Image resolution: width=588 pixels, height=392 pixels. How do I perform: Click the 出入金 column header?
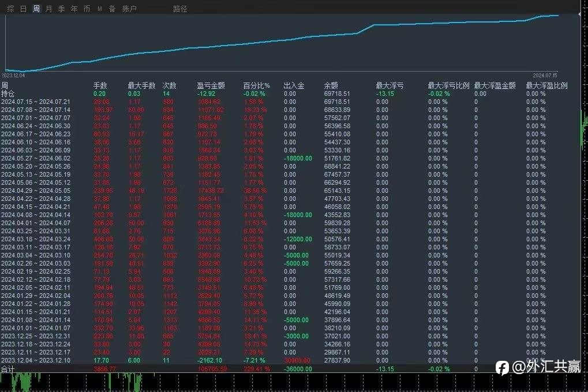[294, 85]
